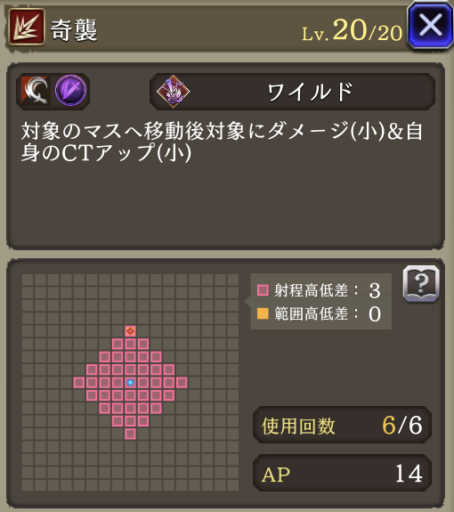This screenshot has height=512, width=454.
Task: Select the ワイルド job label bar
Action: (x=292, y=92)
